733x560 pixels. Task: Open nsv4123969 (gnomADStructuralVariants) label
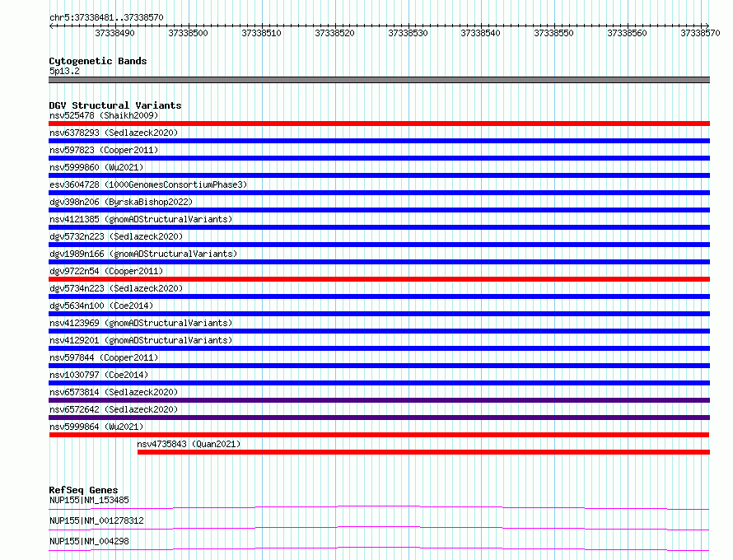141,323
